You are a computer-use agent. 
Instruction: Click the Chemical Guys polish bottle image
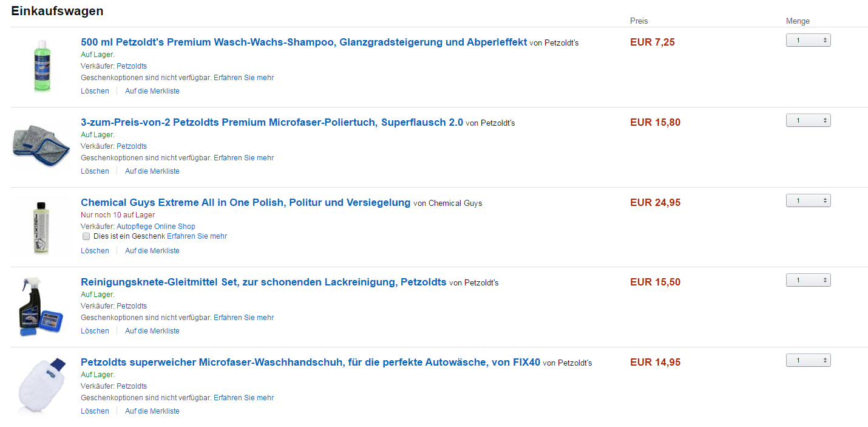pos(41,227)
